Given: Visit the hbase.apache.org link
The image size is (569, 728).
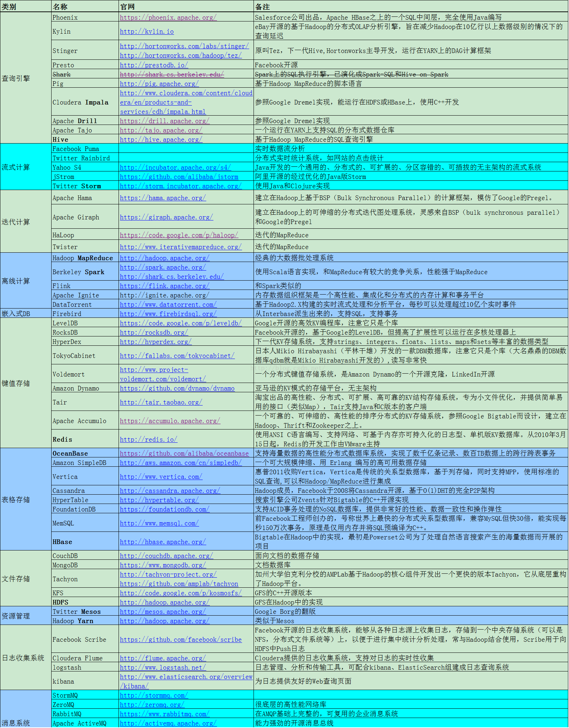Looking at the screenshot, I should pyautogui.click(x=163, y=542).
